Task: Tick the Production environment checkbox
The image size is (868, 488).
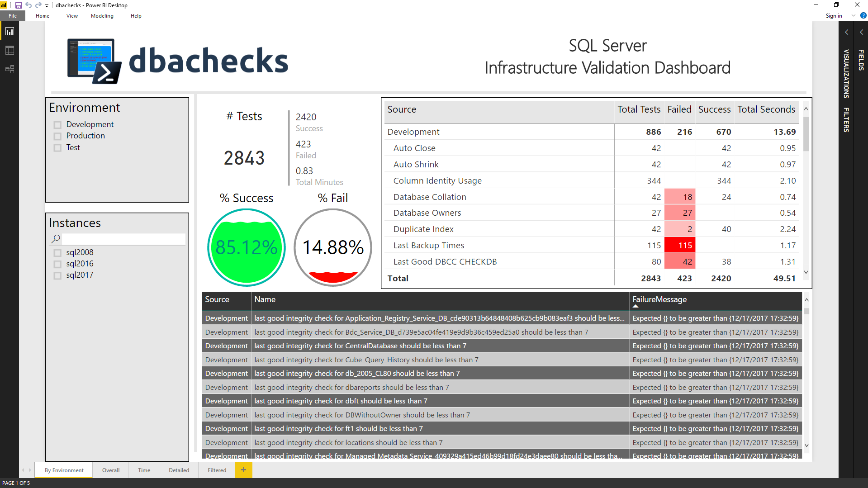Action: pos(57,136)
